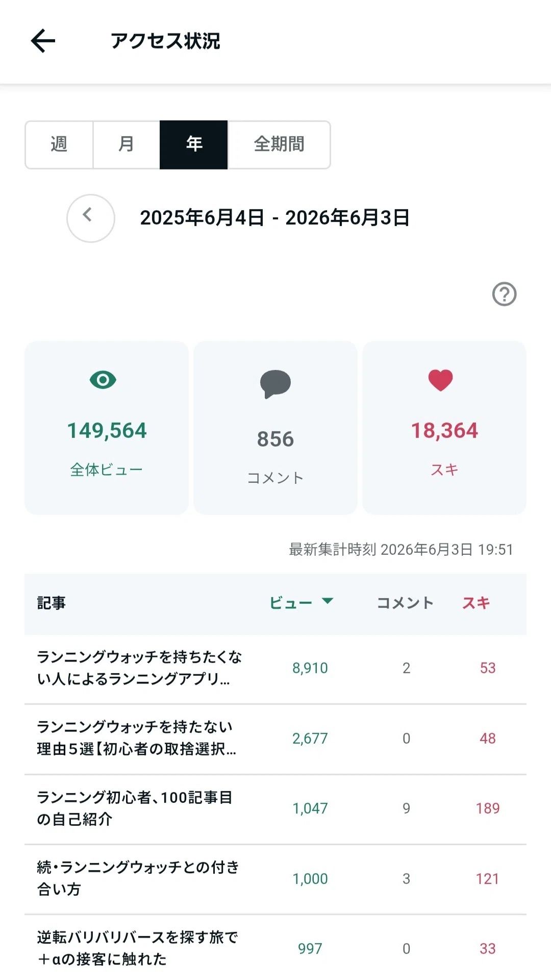
Task: Switch to the 週 tab
Action: (x=59, y=144)
